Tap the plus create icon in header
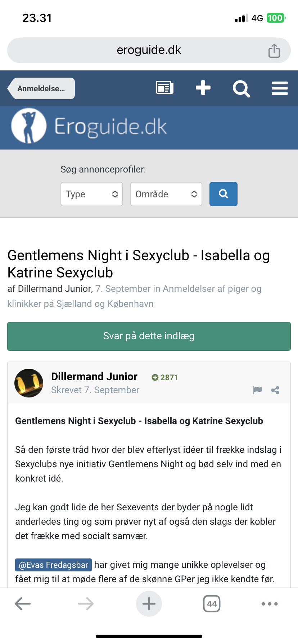Image resolution: width=298 pixels, height=644 pixels. point(203,88)
